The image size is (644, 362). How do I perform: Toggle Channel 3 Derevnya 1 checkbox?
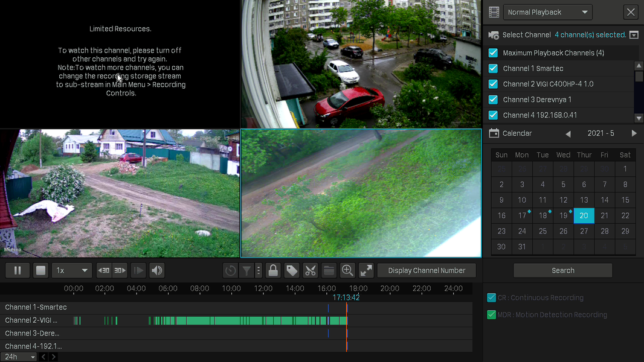click(x=493, y=100)
